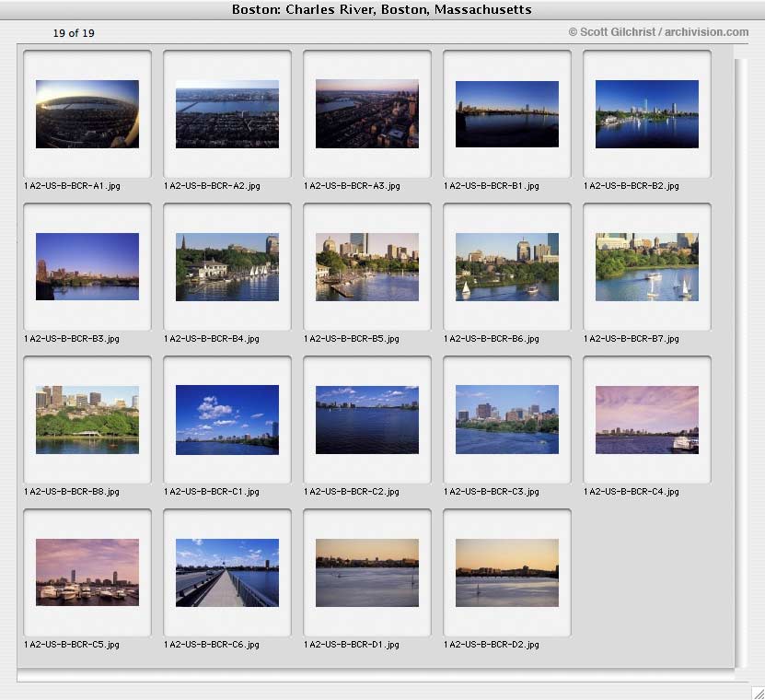Click the filename 1A2-US-B-BCR-B7.jpg
Screen dimensions: 765x700
(632, 339)
